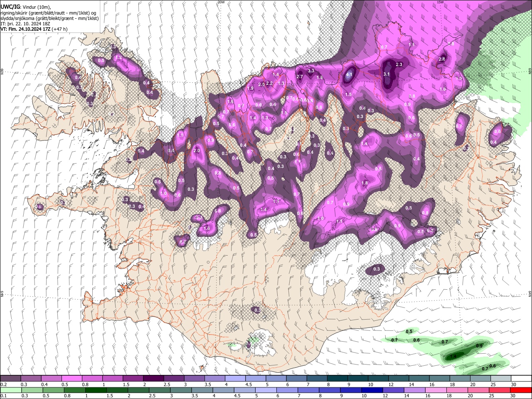Click the light gray 25–30 top legend swatch
This screenshot has width=532, height=399.
click(501, 379)
